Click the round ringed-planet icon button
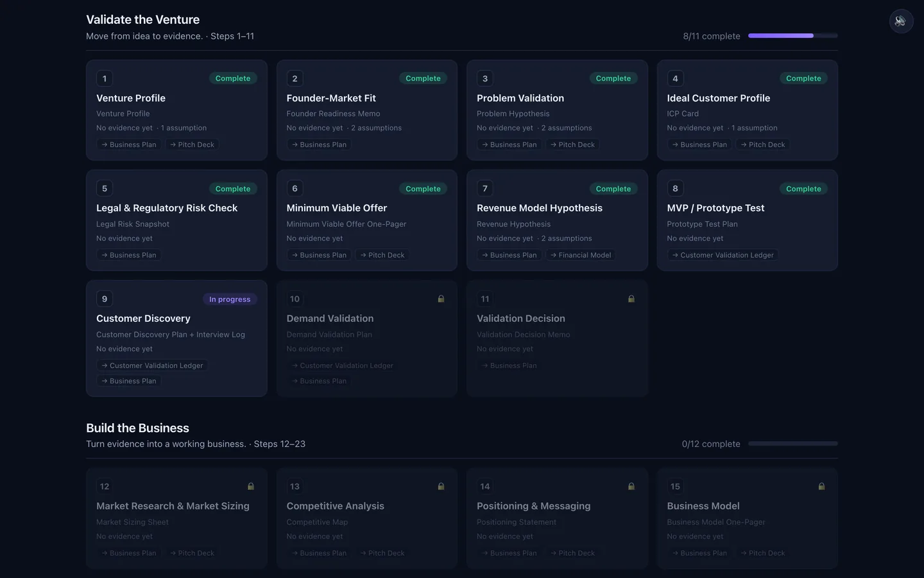The image size is (924, 578). [901, 21]
